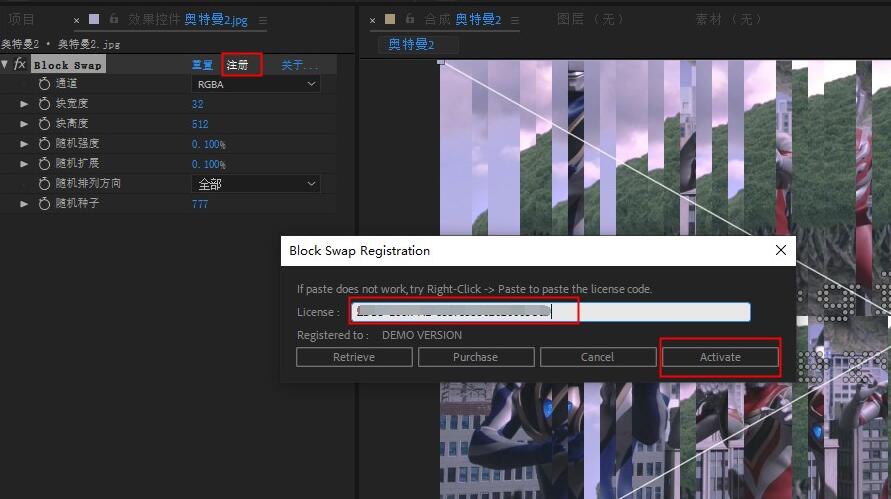Click the Purchase button
This screenshot has height=499, width=891.
coord(476,357)
